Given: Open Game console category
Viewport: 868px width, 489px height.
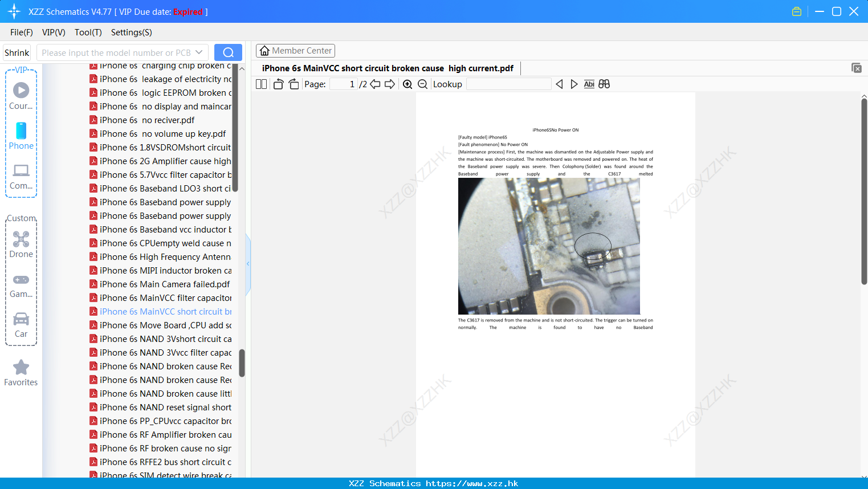Looking at the screenshot, I should pyautogui.click(x=21, y=286).
